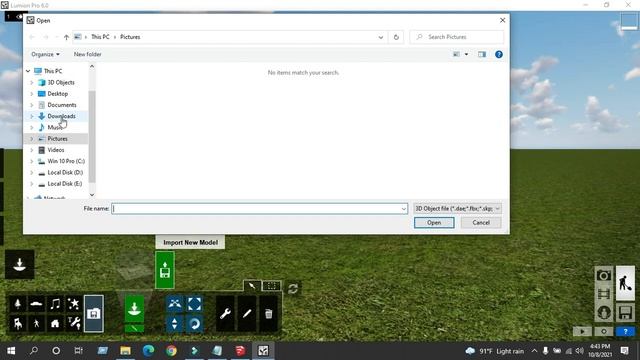This screenshot has width=640, height=360.
Task: Open the file type filter dropdown
Action: (457, 209)
